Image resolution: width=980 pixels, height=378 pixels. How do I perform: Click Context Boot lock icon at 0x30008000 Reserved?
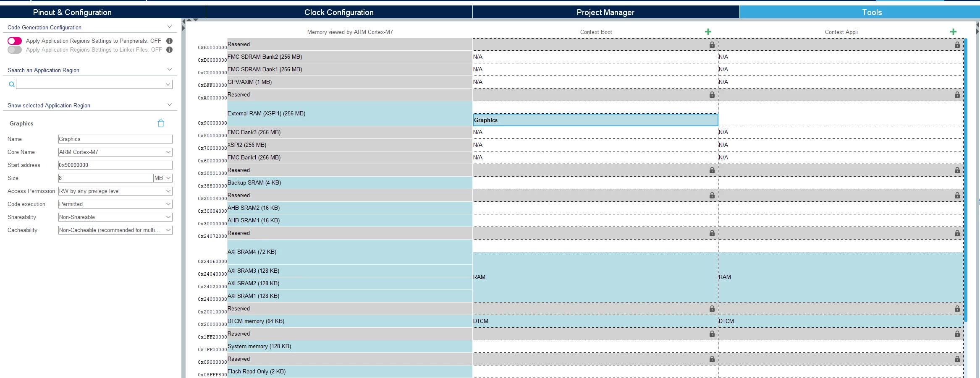click(x=712, y=196)
